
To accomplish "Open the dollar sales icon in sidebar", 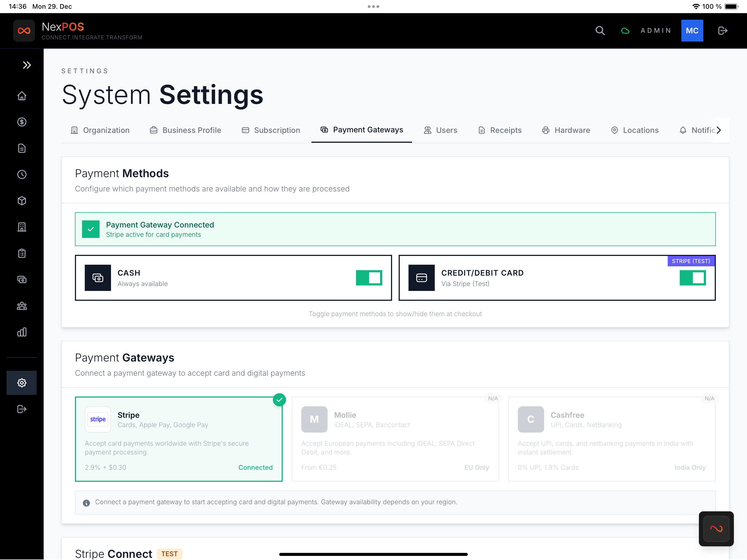I will [22, 122].
